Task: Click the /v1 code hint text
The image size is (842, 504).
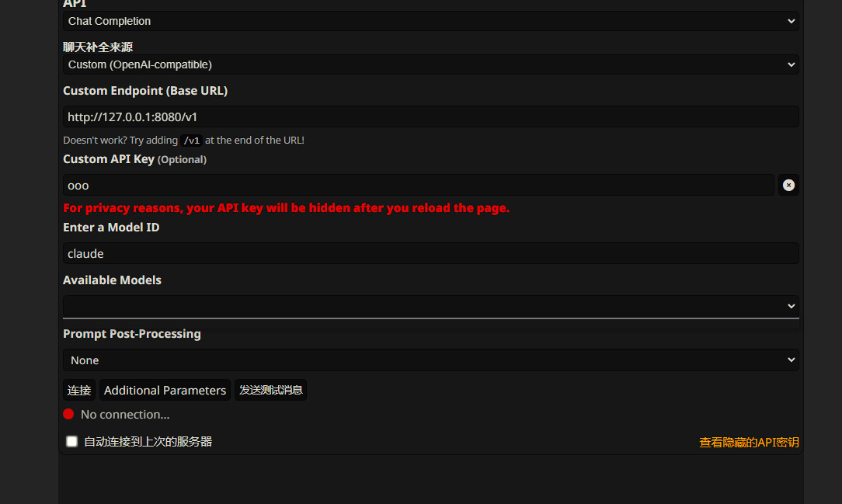Action: (191, 141)
